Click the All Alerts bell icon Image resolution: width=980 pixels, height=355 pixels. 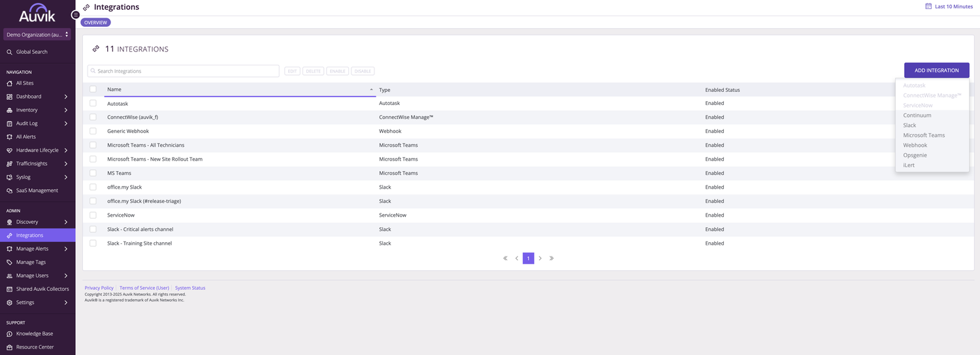tap(9, 137)
